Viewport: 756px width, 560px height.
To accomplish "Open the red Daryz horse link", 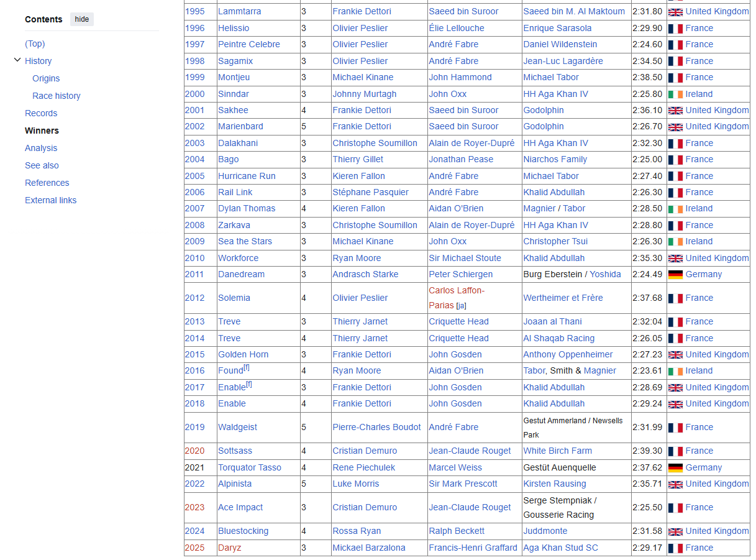I will pos(229,548).
